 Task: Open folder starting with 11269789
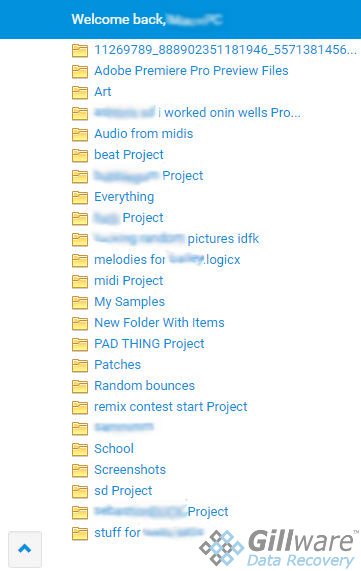tap(225, 50)
